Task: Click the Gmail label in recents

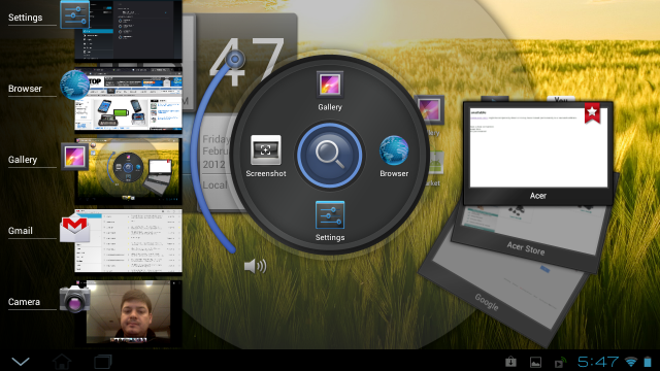Action: 20,231
